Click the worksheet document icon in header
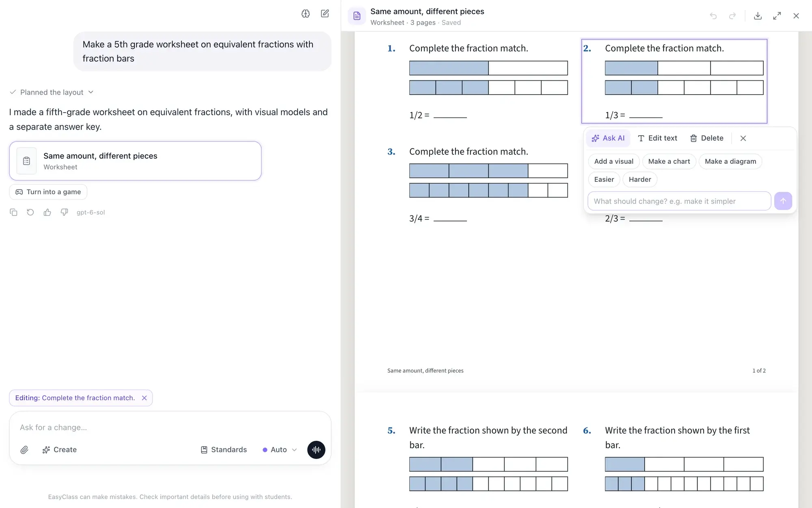 tap(357, 16)
